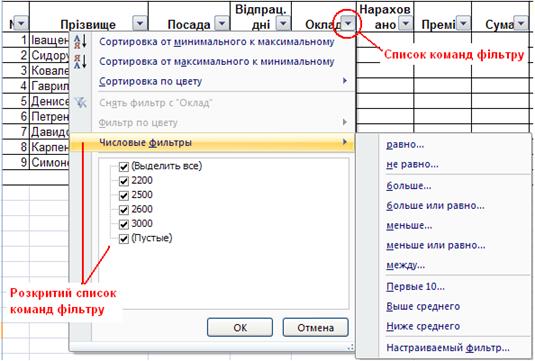
Task: Click the clear filter funnel icon
Action: click(x=81, y=102)
